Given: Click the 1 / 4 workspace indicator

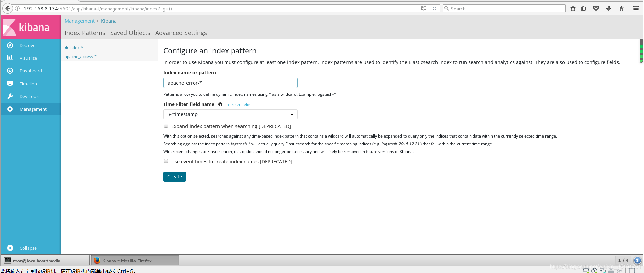Looking at the screenshot, I should pyautogui.click(x=623, y=260).
